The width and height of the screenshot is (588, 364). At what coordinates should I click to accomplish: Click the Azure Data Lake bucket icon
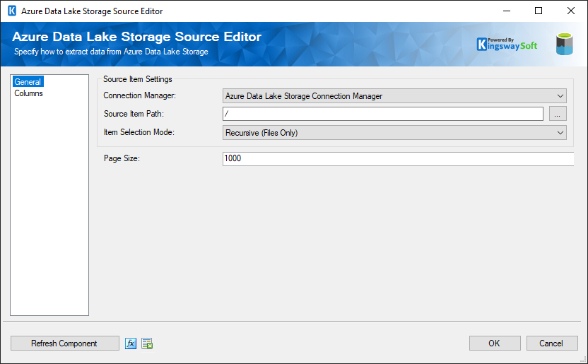[x=565, y=45]
